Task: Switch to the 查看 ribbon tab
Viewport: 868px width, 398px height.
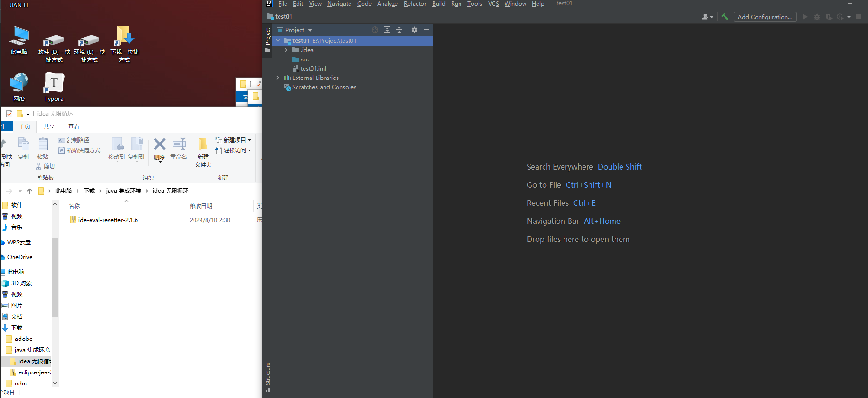Action: 74,127
